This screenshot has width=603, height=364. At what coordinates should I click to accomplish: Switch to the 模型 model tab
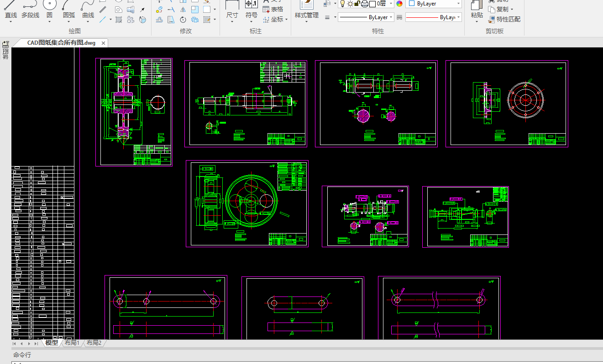click(52, 343)
